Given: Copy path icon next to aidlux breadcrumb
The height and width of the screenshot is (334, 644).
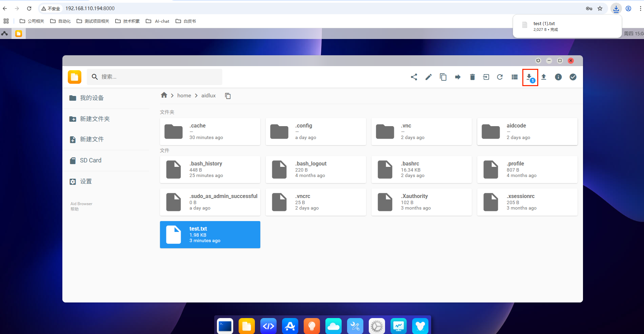Looking at the screenshot, I should coord(228,96).
